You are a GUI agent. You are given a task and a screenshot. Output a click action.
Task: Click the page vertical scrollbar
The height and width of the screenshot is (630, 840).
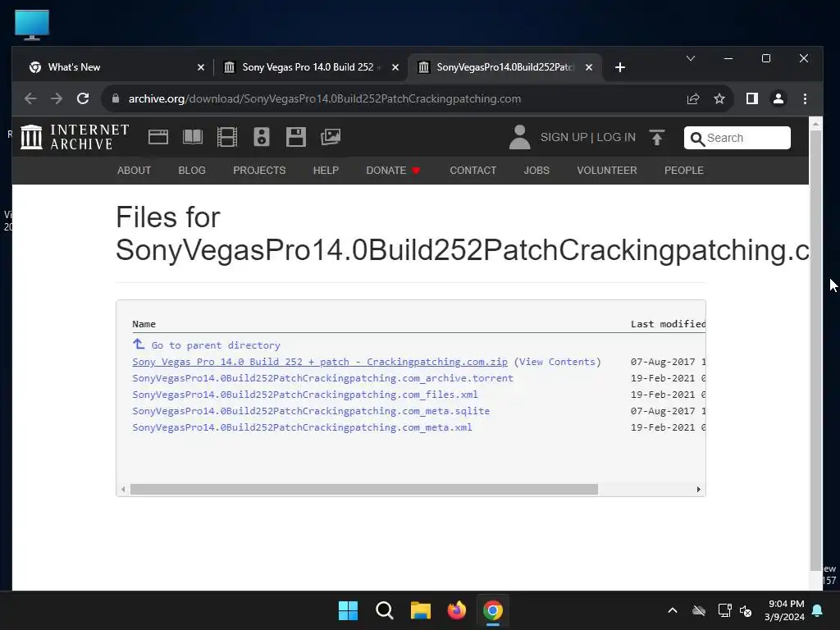815,350
